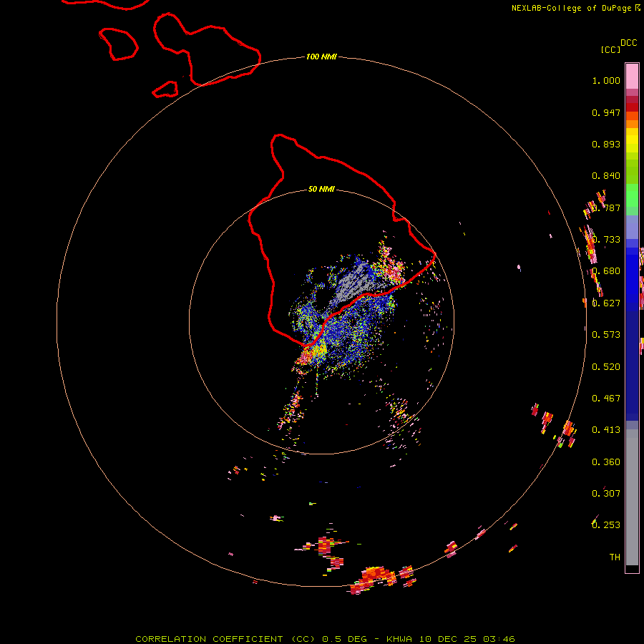Click the 0.947 colorbar value label
Image resolution: width=644 pixels, height=644 pixels.
[606, 112]
